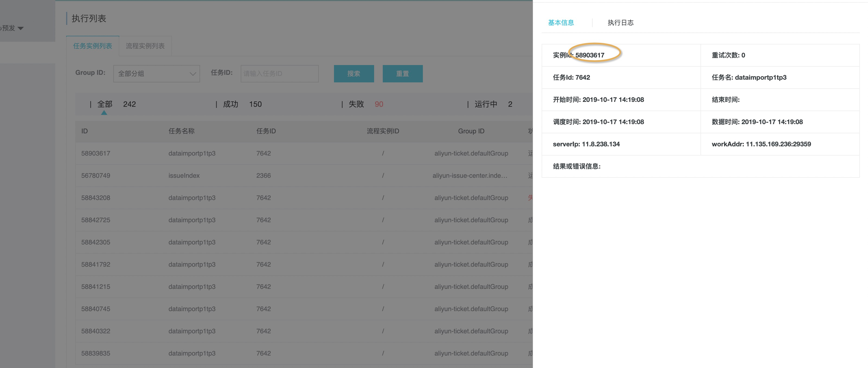Click task ID 2366 cell
This screenshot has height=368, width=868.
point(263,175)
